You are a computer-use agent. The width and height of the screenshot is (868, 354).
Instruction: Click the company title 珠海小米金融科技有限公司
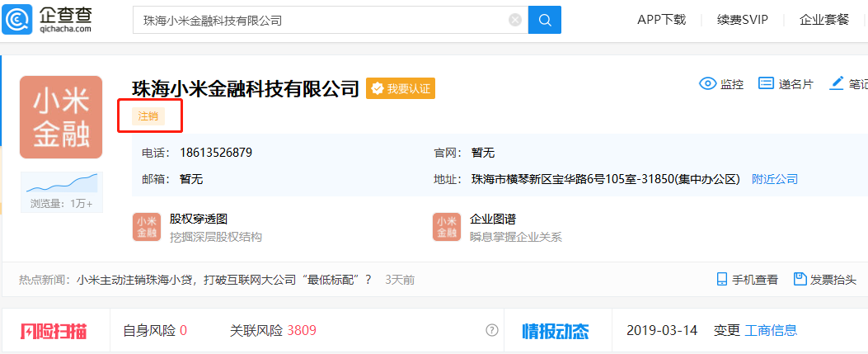[x=246, y=88]
